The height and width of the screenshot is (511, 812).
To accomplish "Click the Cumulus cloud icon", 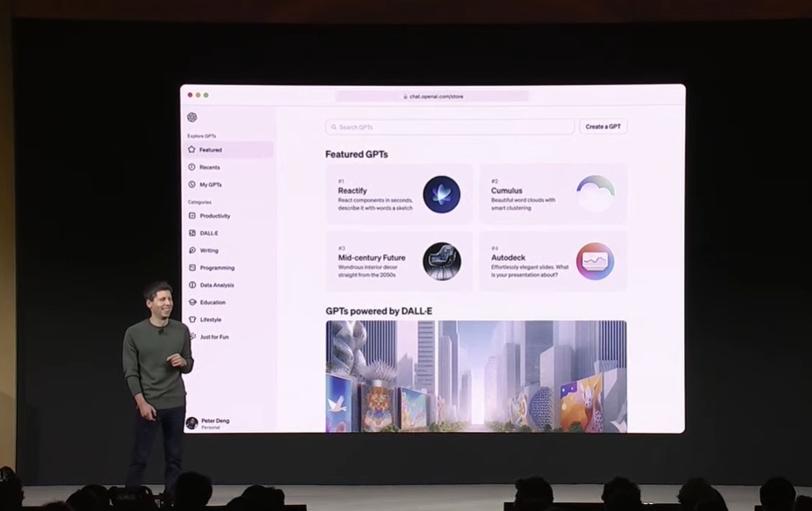I will [x=595, y=193].
